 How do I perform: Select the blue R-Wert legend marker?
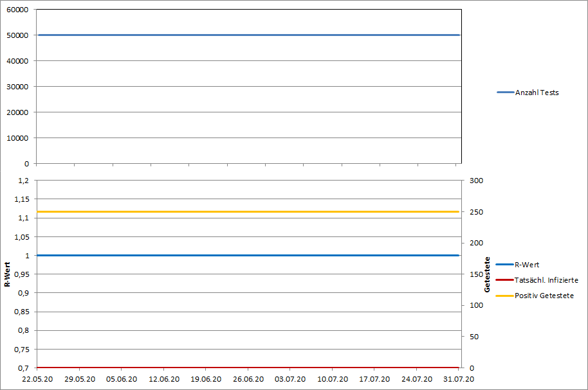coord(505,265)
